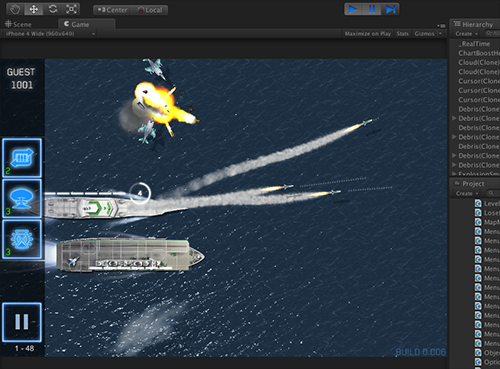Select the Rotate tool
This screenshot has width=500, height=369.
(53, 9)
